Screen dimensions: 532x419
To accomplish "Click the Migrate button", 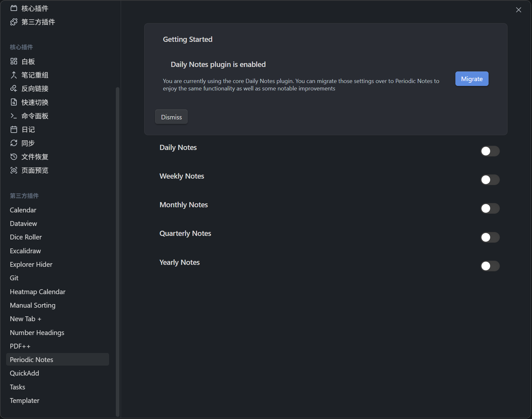I will tap(471, 79).
